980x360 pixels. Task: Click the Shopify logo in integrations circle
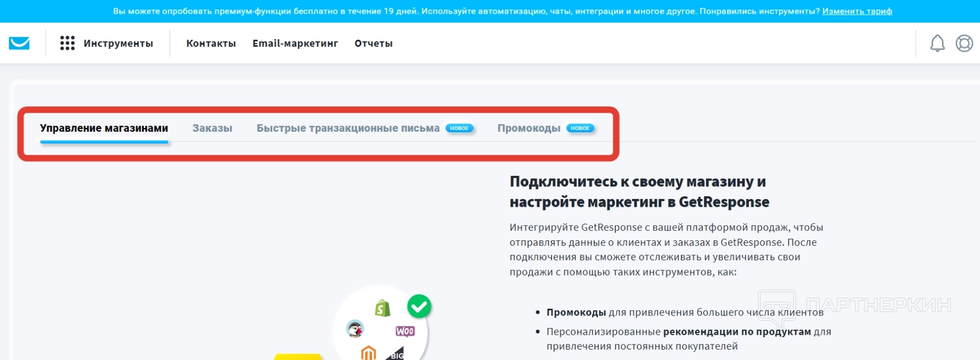pos(382,308)
